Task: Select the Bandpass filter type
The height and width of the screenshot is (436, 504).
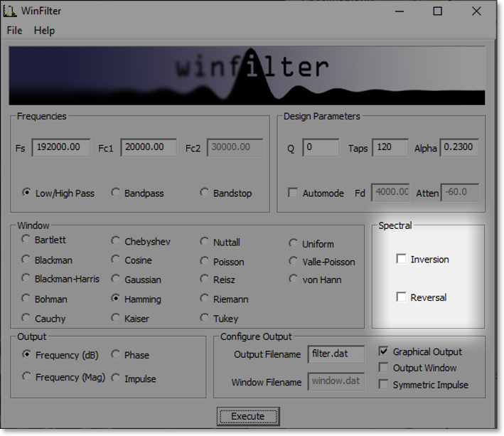Action: pos(116,193)
